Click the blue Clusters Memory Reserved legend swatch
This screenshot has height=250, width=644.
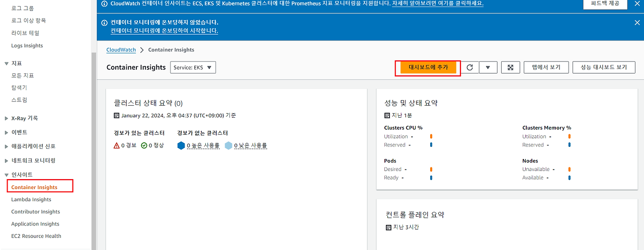569,145
